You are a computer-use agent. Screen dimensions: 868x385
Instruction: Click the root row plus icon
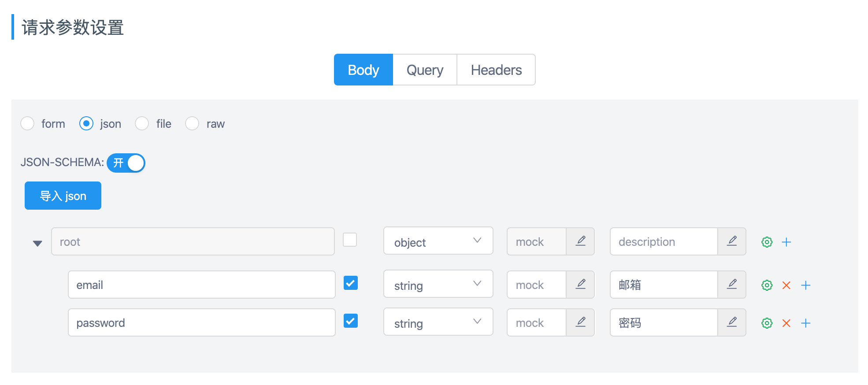[x=786, y=242]
